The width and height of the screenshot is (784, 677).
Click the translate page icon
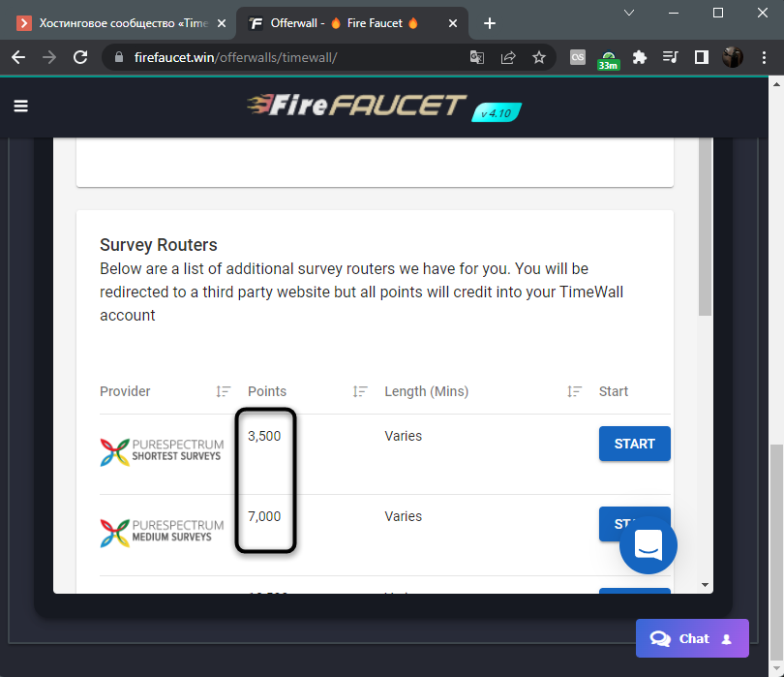(x=476, y=57)
